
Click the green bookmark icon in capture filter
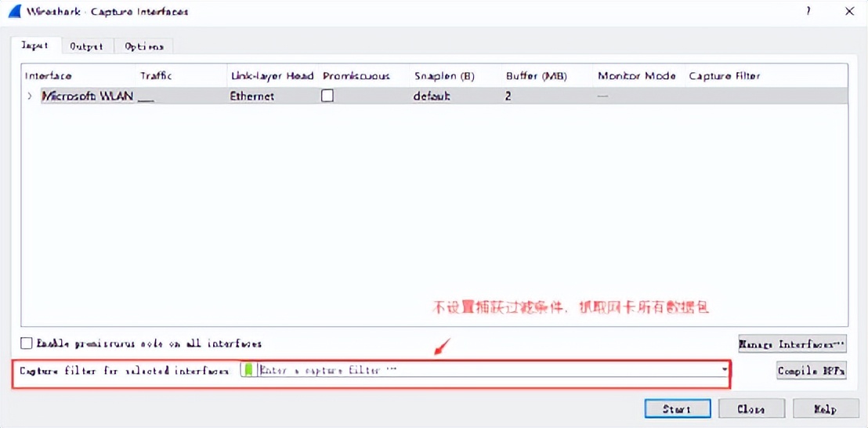(x=248, y=370)
